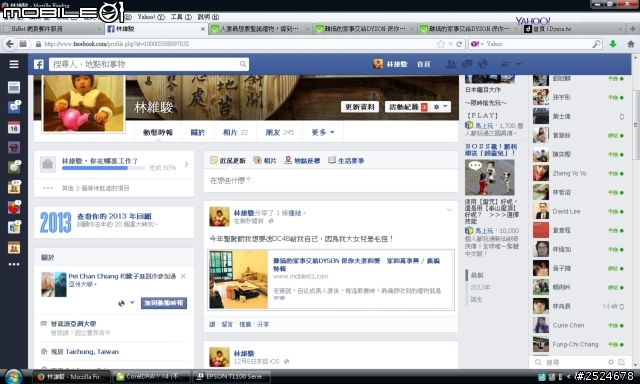Screen dimensions: 640x384
Task: Open Firefox downloads green arrow
Action: pyautogui.click(x=613, y=44)
